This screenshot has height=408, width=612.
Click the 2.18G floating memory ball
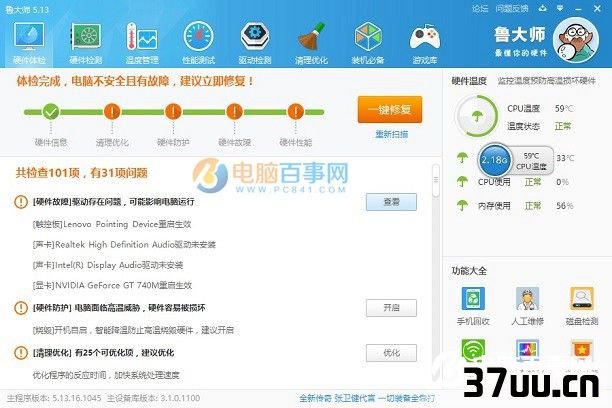pos(495,160)
